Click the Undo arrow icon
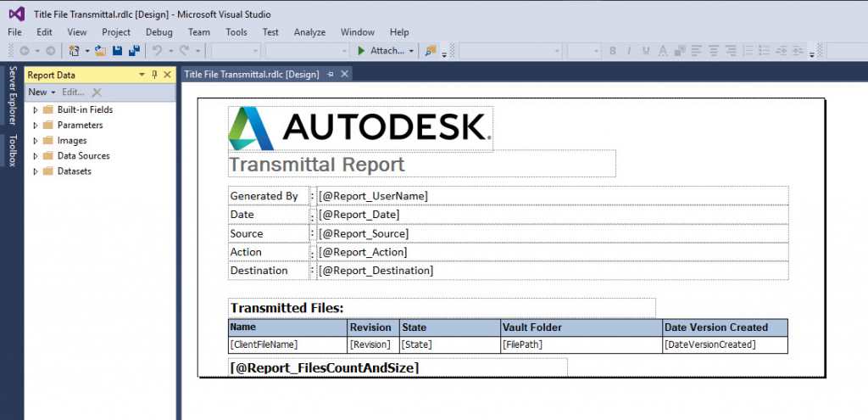The image size is (868, 420). [x=157, y=51]
